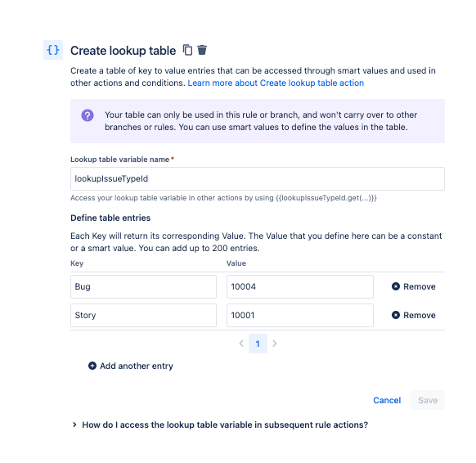Remove the Bug table entry
Screen dimensions: 476x463
tap(414, 286)
